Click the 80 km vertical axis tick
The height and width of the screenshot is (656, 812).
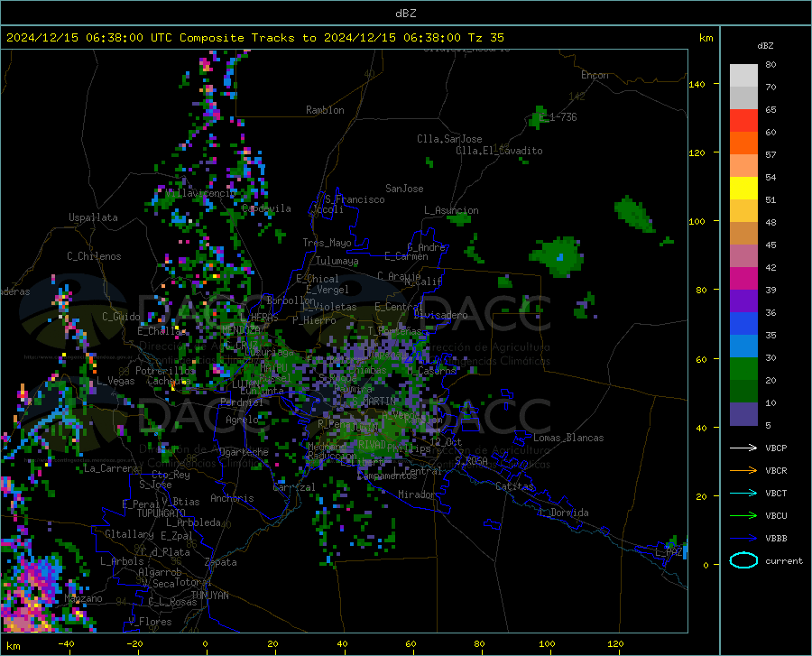point(701,290)
